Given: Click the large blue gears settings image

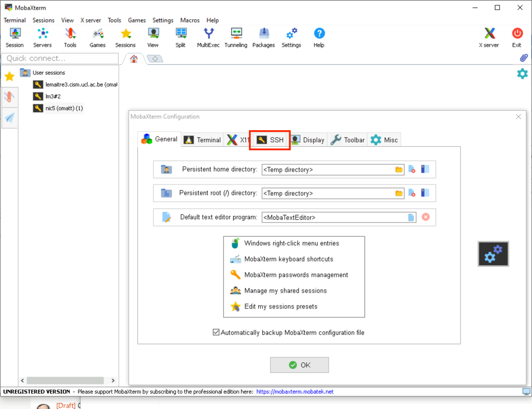Looking at the screenshot, I should coord(493,254).
